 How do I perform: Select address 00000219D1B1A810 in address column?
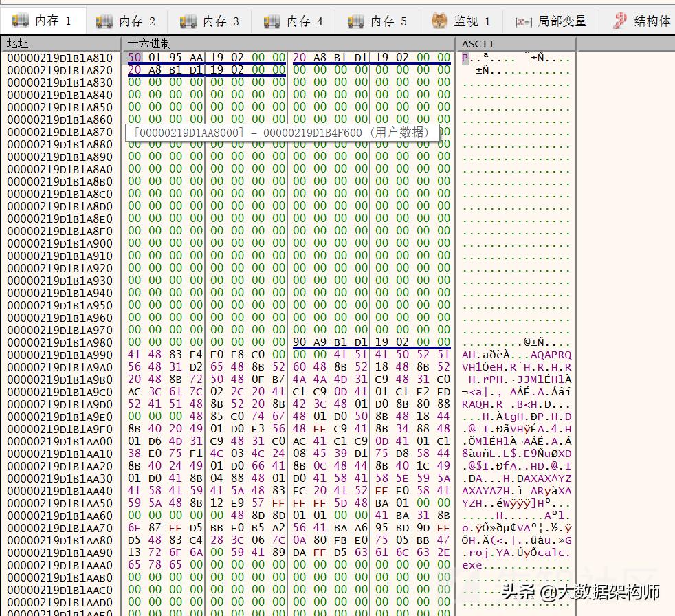[x=60, y=58]
